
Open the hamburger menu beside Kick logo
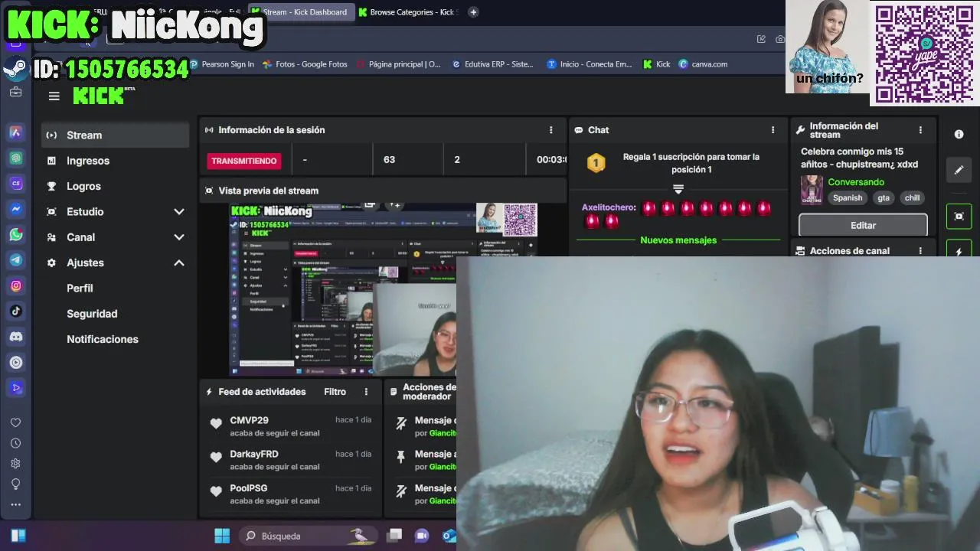[54, 96]
